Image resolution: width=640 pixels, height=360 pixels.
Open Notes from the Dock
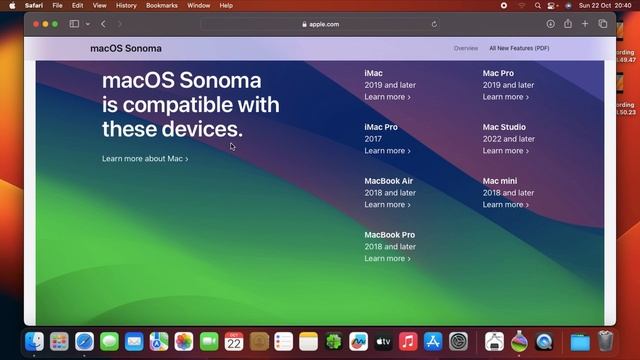click(309, 341)
